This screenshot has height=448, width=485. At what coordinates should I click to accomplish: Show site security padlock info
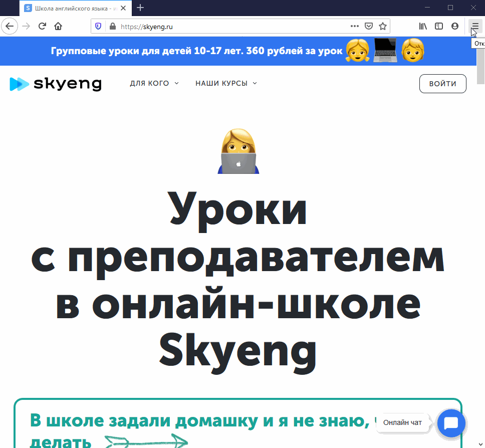113,26
